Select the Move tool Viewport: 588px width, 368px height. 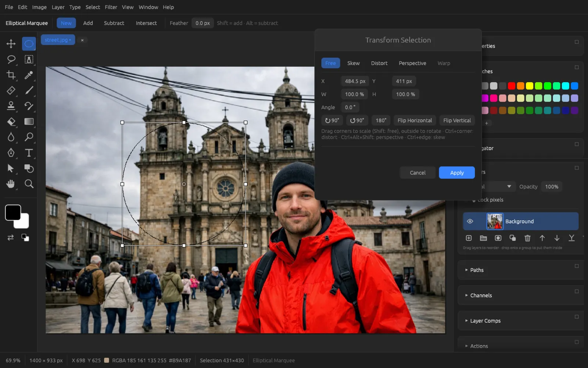[x=11, y=44]
